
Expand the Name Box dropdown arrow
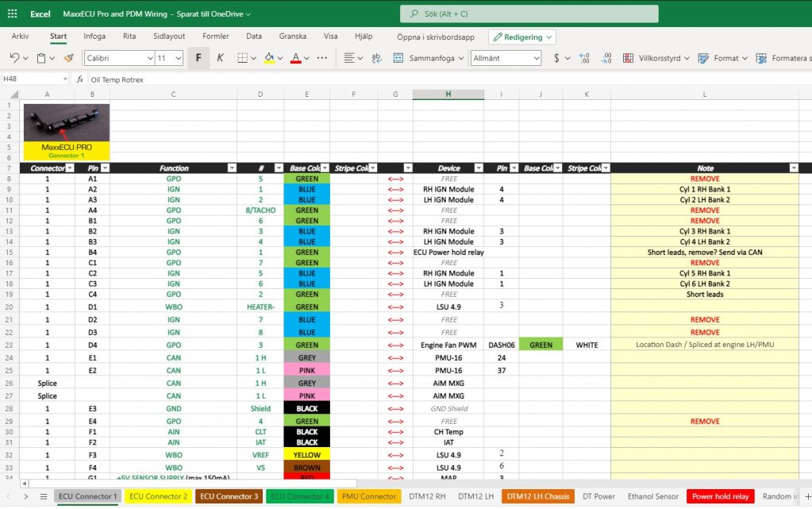coord(65,79)
